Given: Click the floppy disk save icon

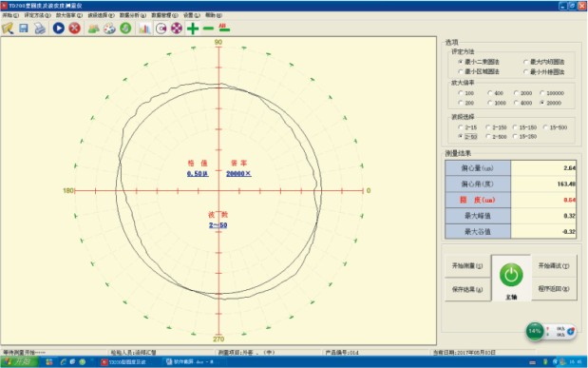Looking at the screenshot, I should 24,29.
